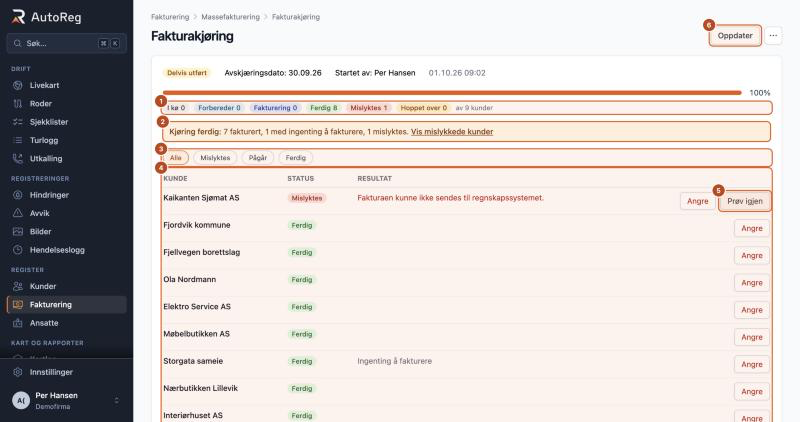
Task: Click the Storgata sameie customer name
Action: (x=193, y=361)
